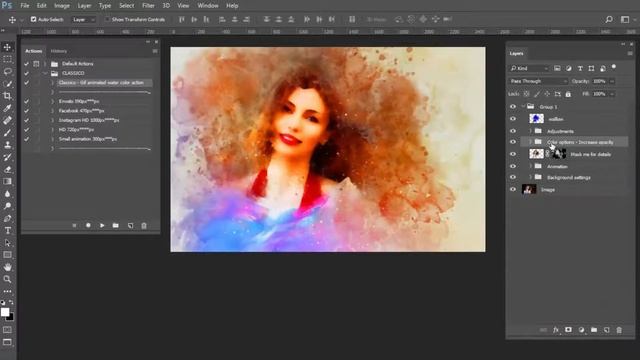Toggle visibility of Color options group

(513, 142)
